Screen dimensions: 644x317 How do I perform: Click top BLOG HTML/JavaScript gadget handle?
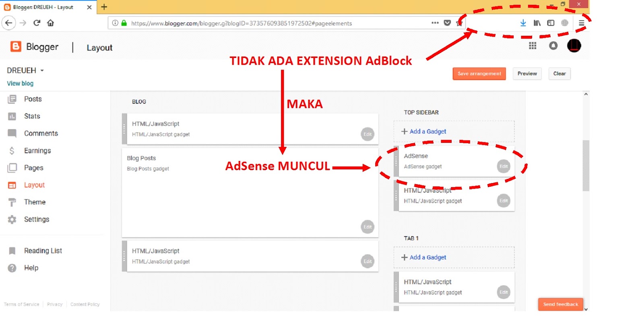pyautogui.click(x=124, y=129)
